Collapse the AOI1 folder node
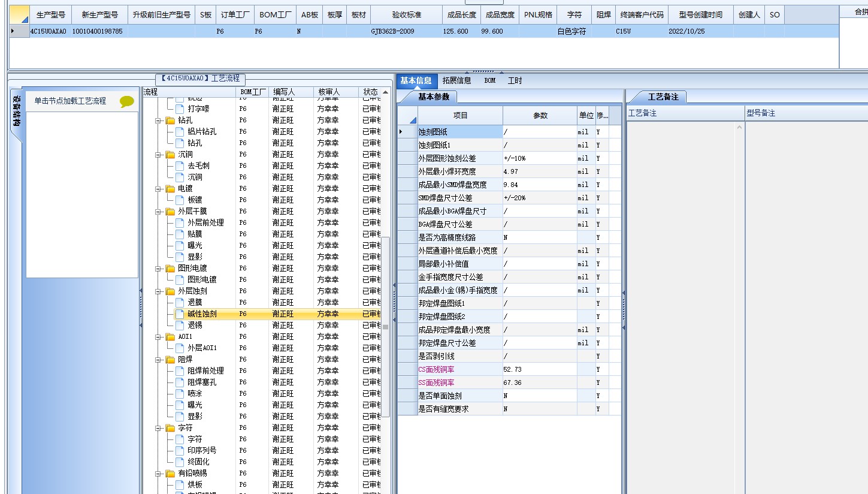 coord(159,336)
